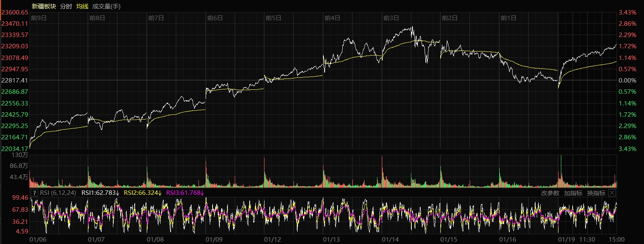This screenshot has height=244, width=644.
Task: Click the 22817.41 baseline price label
Action: pyautogui.click(x=15, y=81)
